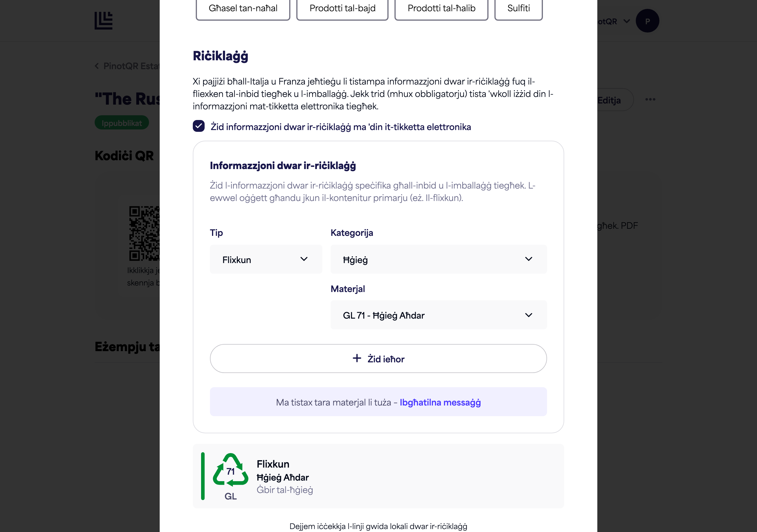Click the Ibgħatilna messaġġ link
Screen dimensions: 757x532
(x=440, y=403)
